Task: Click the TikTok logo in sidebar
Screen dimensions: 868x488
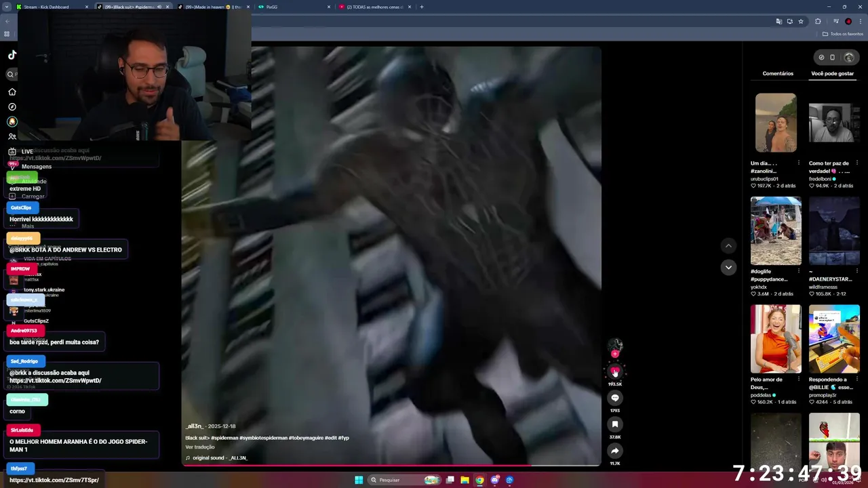Action: [x=12, y=55]
